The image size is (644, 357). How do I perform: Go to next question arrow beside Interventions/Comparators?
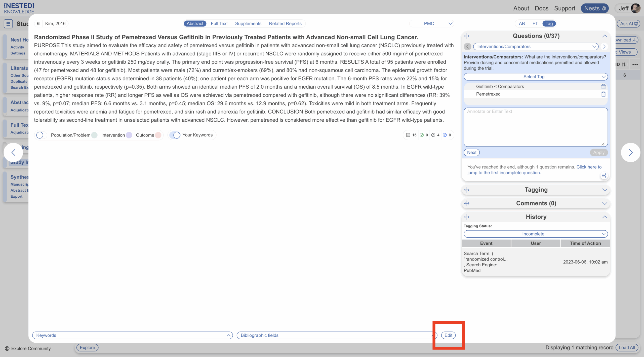tap(604, 47)
